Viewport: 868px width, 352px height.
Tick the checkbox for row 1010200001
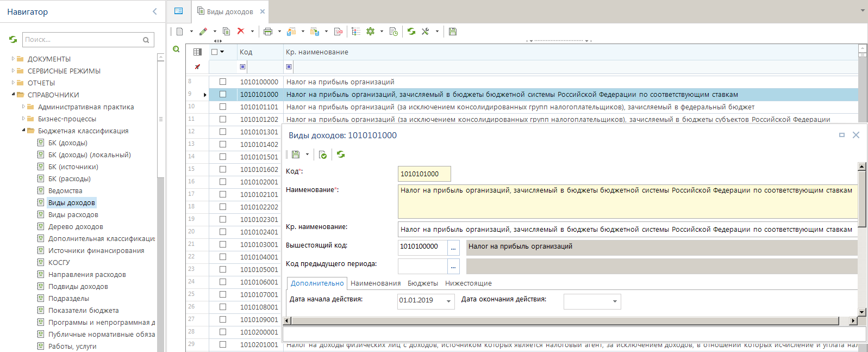[x=223, y=332]
